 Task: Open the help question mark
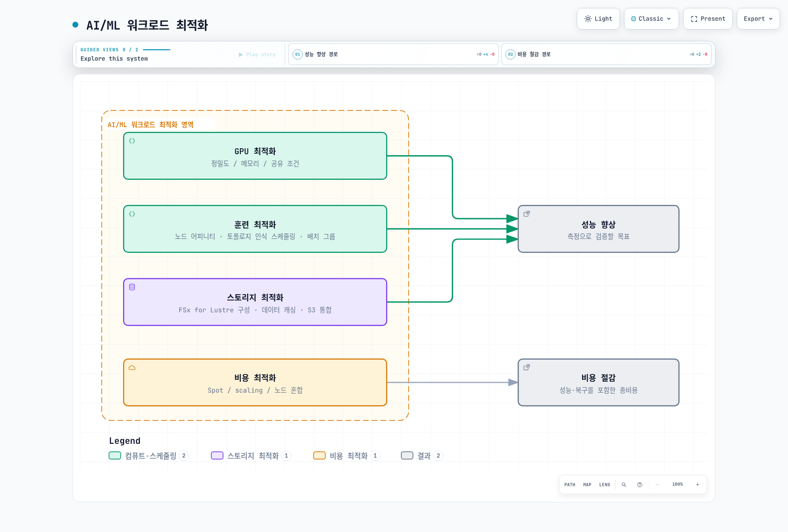pyautogui.click(x=640, y=485)
